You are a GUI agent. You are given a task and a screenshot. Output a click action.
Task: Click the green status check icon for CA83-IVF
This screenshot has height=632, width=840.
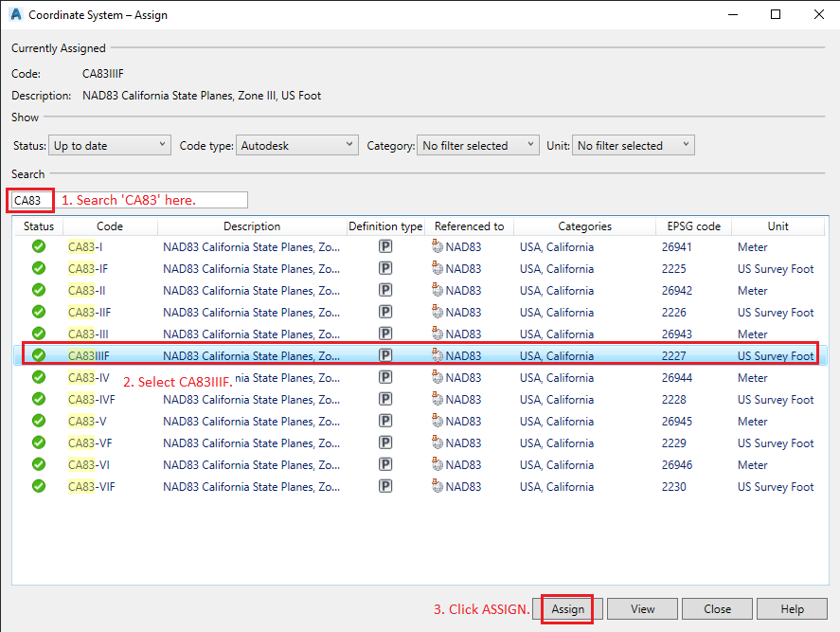[x=39, y=399]
